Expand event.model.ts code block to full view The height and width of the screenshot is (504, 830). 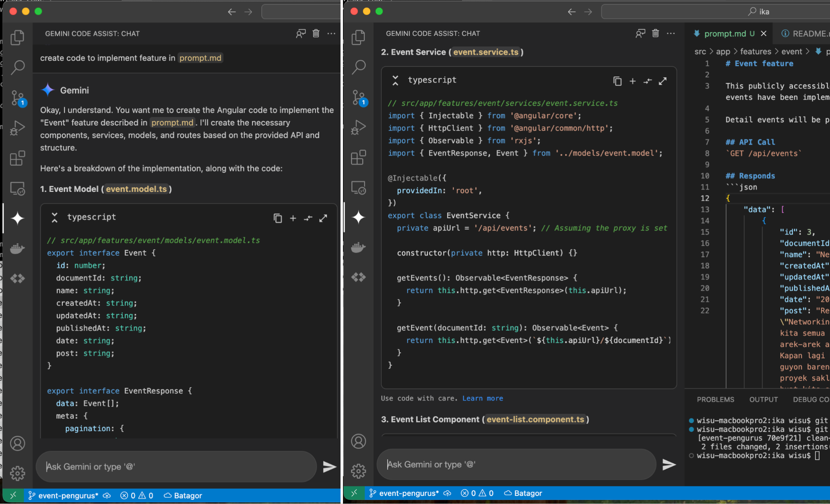(323, 218)
